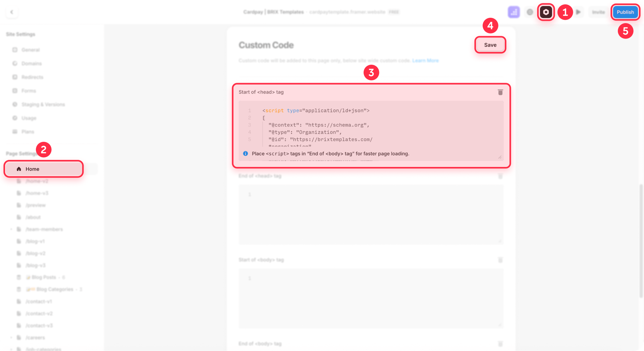Select the /home-v2 page
This screenshot has width=644, height=351.
click(37, 181)
